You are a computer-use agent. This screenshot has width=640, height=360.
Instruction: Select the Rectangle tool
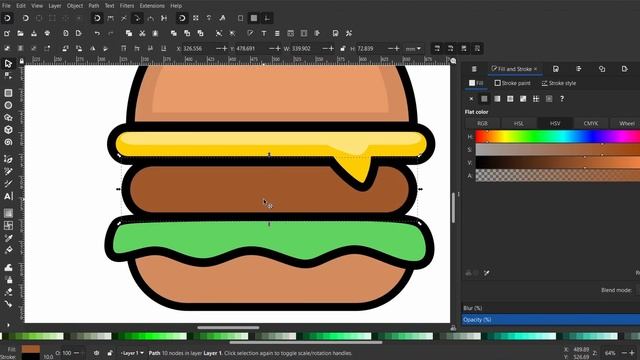[x=8, y=93]
